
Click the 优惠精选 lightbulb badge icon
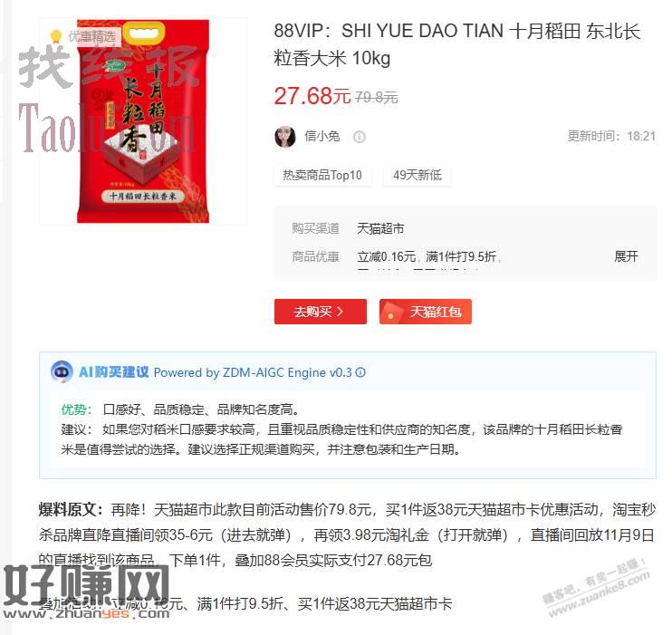[56, 36]
